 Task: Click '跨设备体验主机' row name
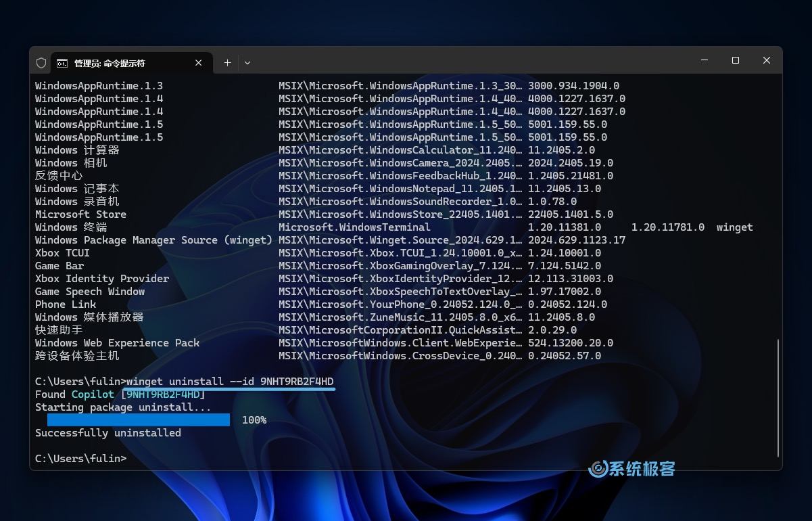[77, 356]
